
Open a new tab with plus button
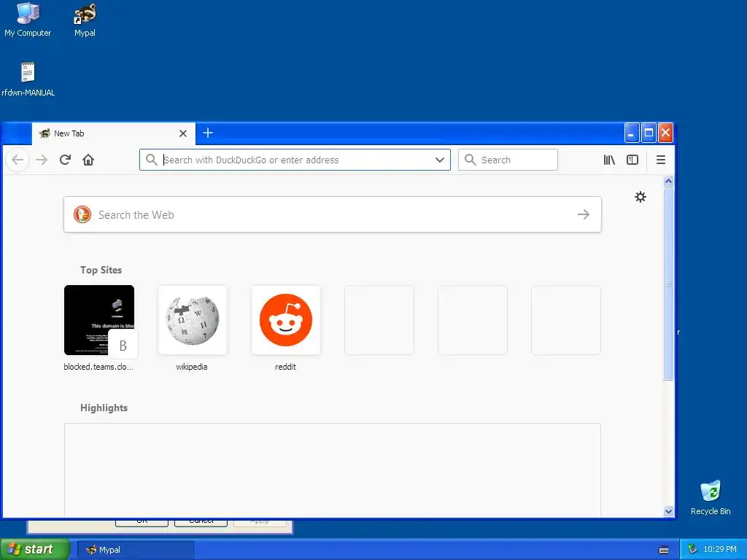coord(208,133)
